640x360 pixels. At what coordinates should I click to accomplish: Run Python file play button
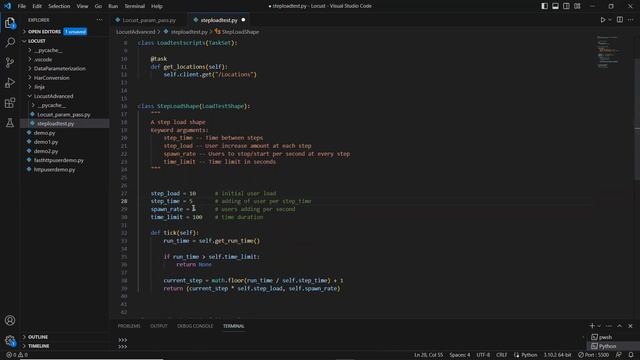click(x=602, y=20)
